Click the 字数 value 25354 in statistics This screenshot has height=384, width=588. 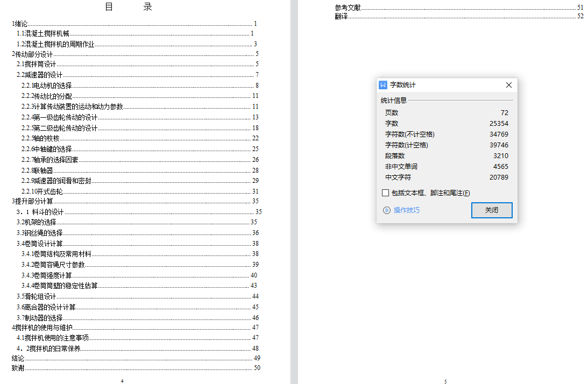click(x=498, y=124)
